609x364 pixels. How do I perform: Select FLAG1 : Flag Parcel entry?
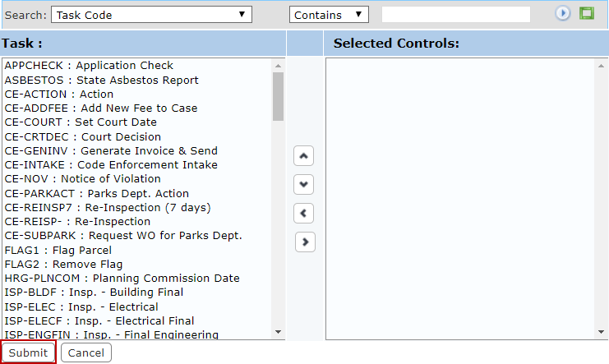coord(58,250)
